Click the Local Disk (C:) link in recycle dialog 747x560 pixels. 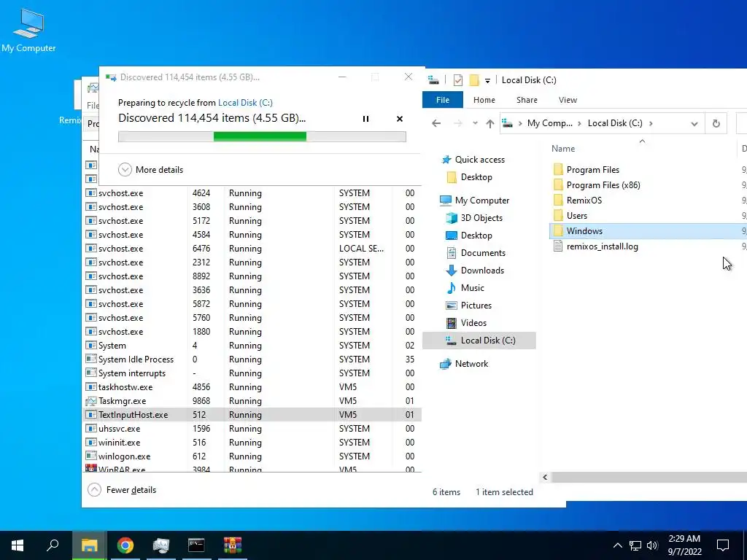(245, 103)
